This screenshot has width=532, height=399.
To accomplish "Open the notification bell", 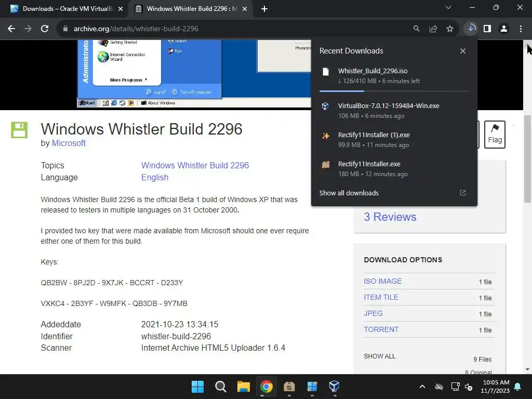I will [518, 387].
